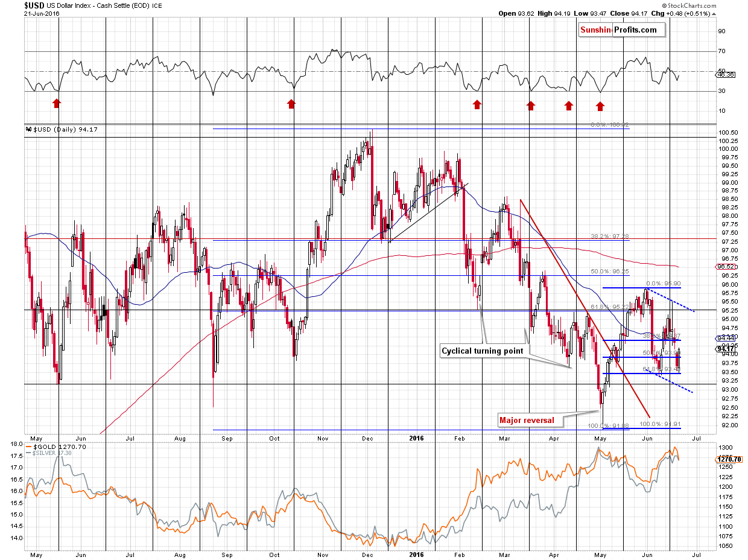Click the candlestick legend icon beside $USD (Daily)
The width and height of the screenshot is (748, 560).
coord(28,129)
